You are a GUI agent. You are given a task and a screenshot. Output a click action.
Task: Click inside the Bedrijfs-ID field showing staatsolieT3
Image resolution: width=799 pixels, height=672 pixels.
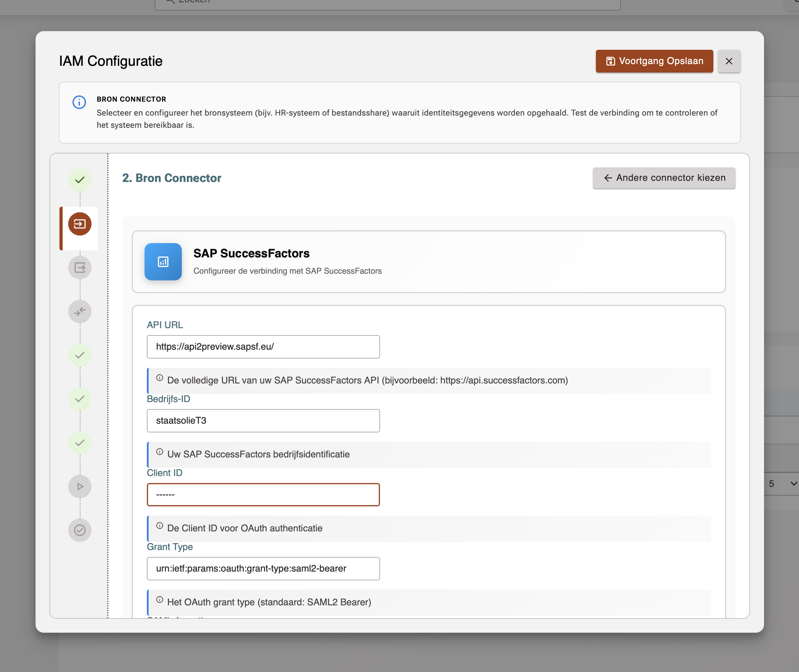pyautogui.click(x=263, y=420)
